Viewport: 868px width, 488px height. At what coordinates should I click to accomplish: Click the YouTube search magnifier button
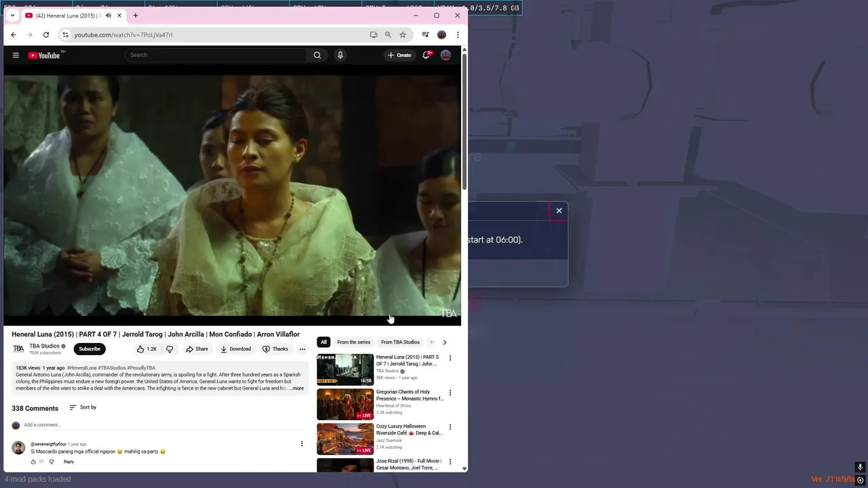pyautogui.click(x=317, y=55)
